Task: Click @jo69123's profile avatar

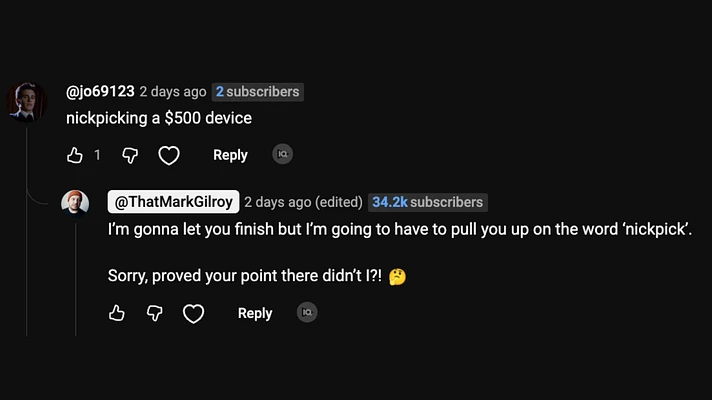Action: (x=26, y=100)
